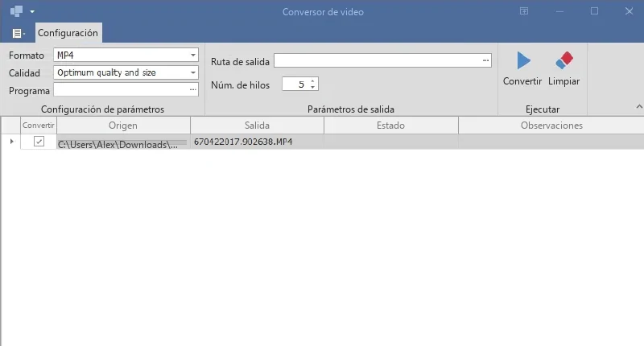The height and width of the screenshot is (346, 644).
Task: Select the Configuración tab
Action: click(x=68, y=33)
